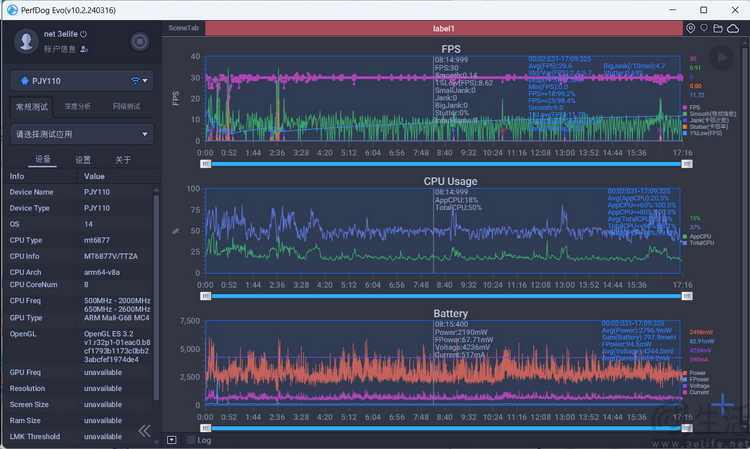Toggle the FPS legend entry

[x=692, y=108]
